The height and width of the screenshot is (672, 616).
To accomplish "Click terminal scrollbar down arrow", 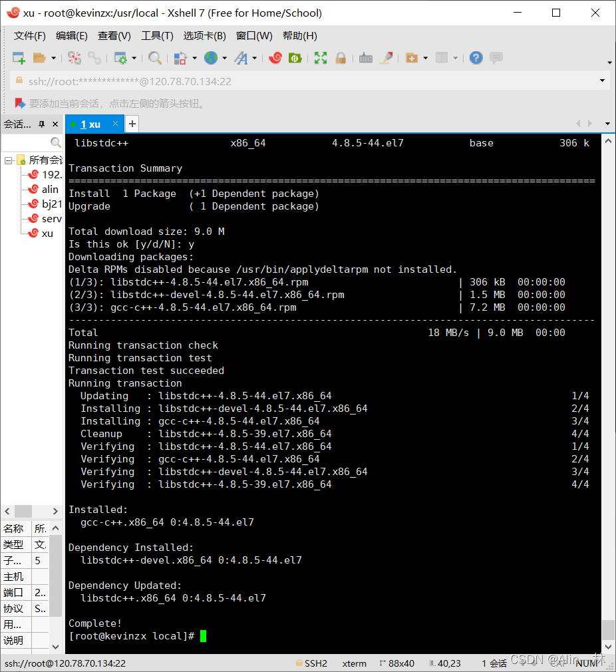I will [608, 647].
